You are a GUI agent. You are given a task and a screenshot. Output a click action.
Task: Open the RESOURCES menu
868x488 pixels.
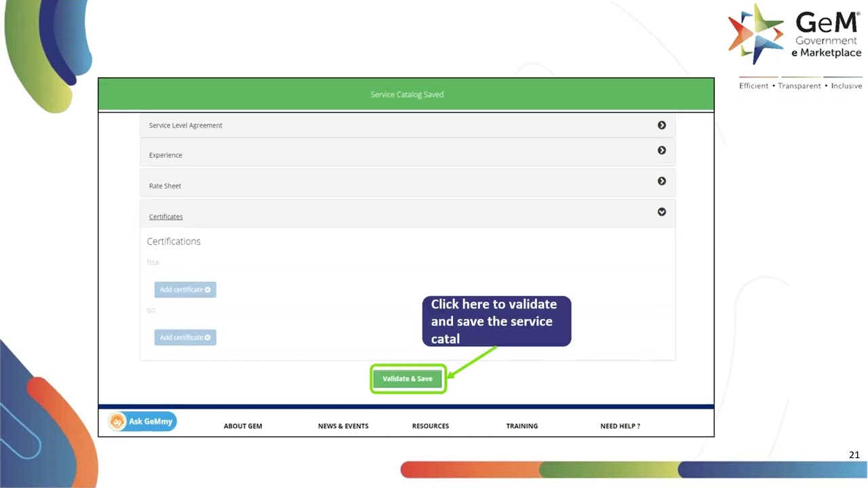click(431, 426)
